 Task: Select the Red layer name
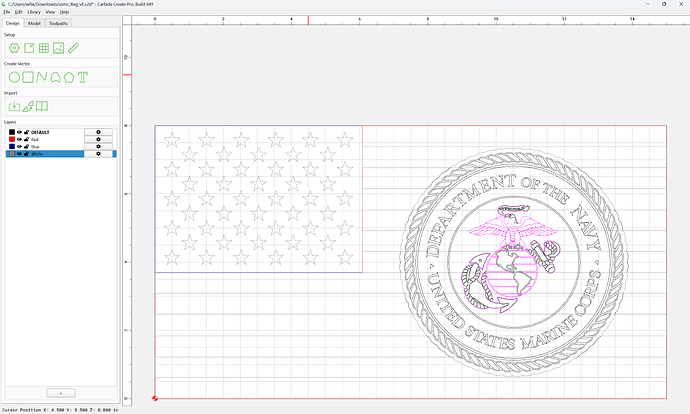[x=35, y=139]
